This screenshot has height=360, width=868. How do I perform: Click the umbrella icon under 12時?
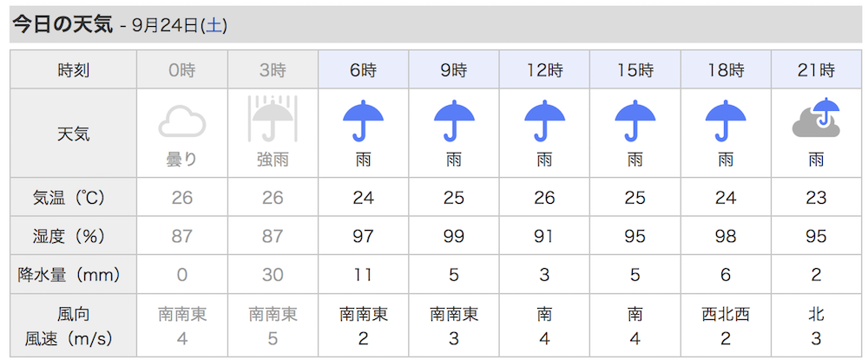545,121
